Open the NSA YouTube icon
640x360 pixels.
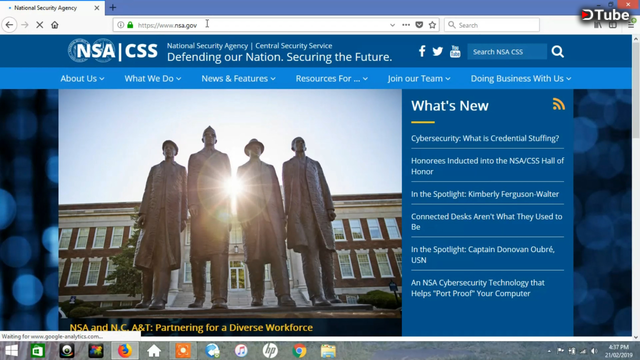tap(455, 51)
